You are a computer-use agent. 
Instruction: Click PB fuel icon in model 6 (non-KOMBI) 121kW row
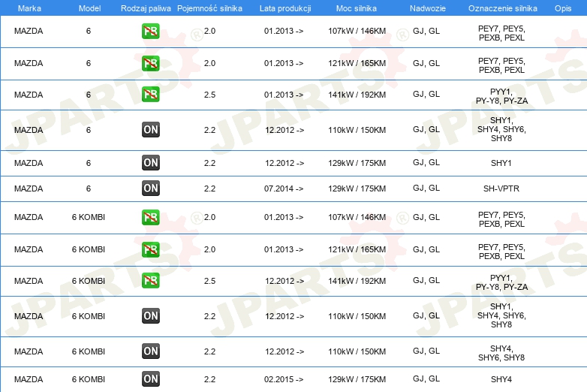[150, 63]
